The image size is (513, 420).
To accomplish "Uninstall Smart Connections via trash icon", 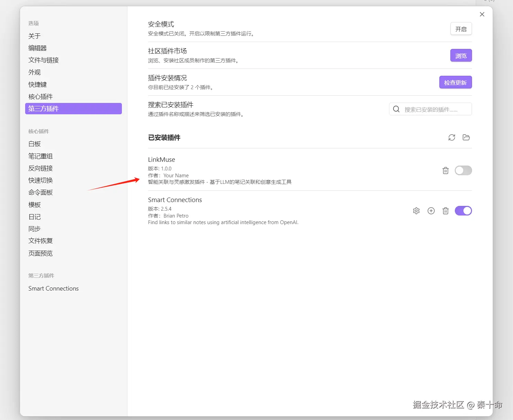I will pyautogui.click(x=446, y=211).
